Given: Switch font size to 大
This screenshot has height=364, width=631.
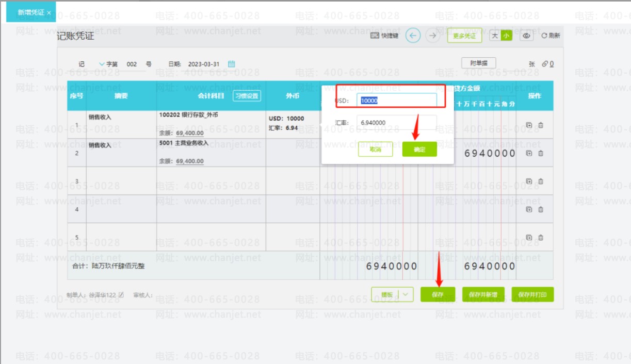Looking at the screenshot, I should (495, 36).
